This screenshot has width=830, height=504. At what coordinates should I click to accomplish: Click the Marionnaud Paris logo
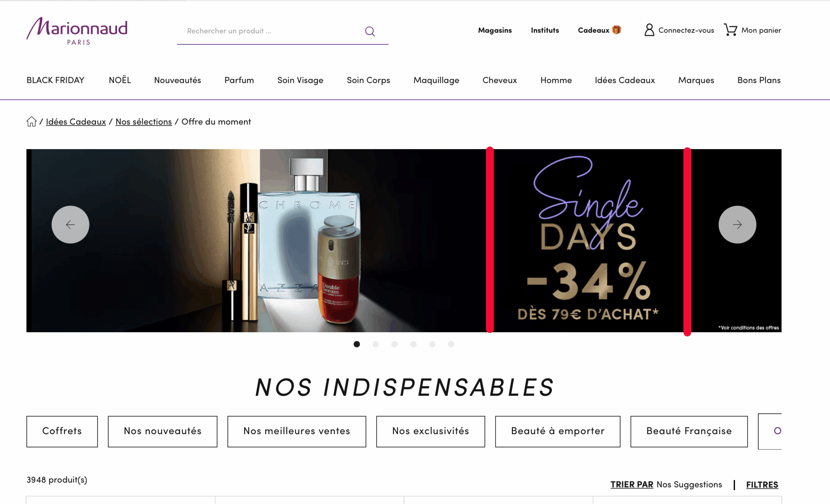click(77, 31)
